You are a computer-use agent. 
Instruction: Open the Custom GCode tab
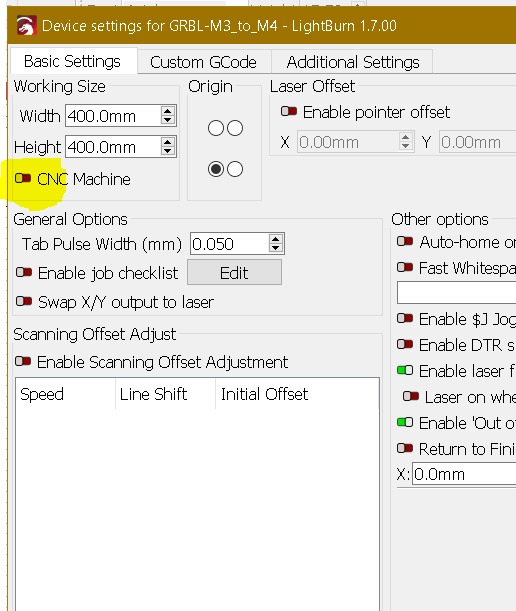tap(203, 62)
